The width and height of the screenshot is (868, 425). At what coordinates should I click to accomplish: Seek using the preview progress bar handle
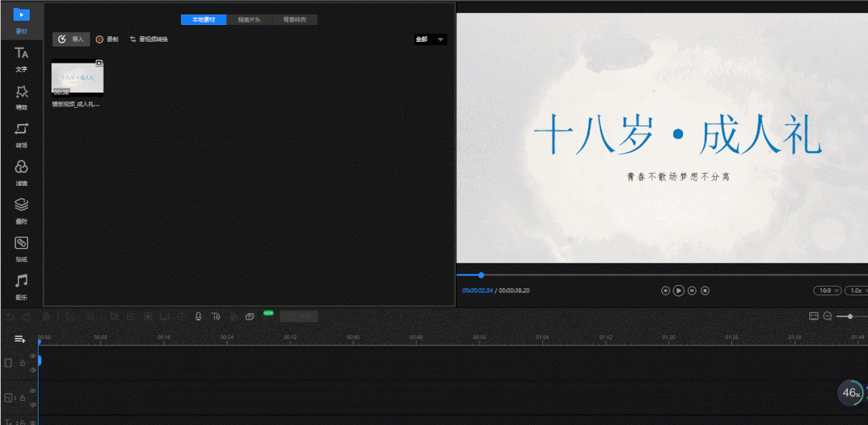[x=481, y=274]
